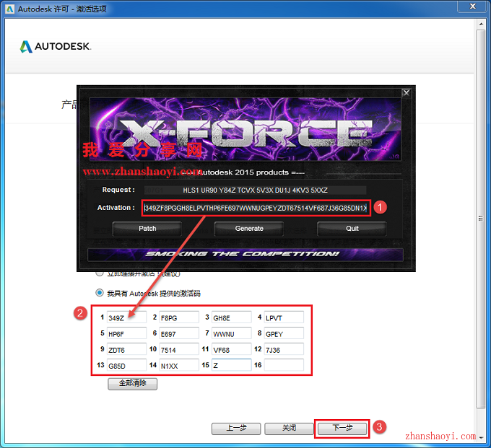The width and height of the screenshot is (491, 448).
Task: Click activation field 1 containing 349Z
Action: [126, 317]
